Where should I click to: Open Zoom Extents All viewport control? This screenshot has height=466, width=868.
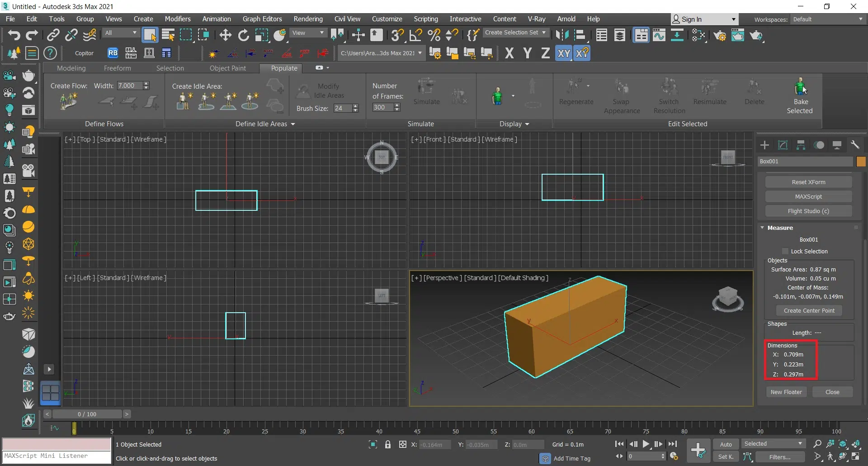[856, 444]
